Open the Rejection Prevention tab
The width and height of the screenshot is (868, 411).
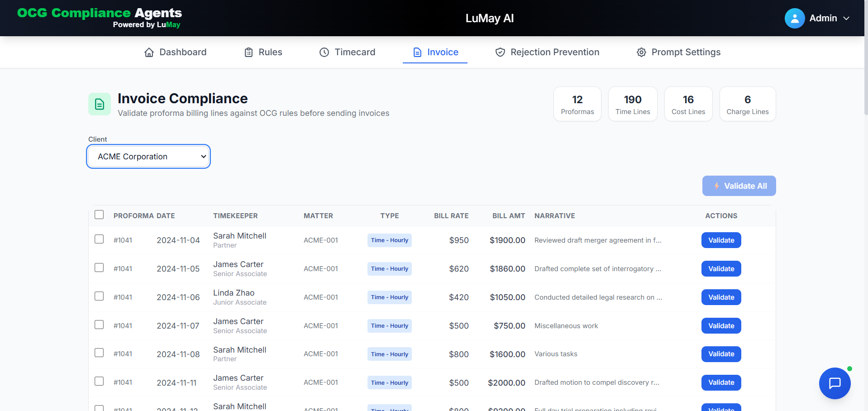pyautogui.click(x=547, y=53)
